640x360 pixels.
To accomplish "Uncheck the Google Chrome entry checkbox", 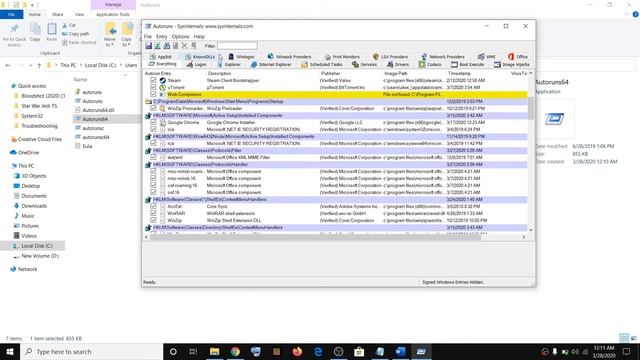I will tap(153, 122).
